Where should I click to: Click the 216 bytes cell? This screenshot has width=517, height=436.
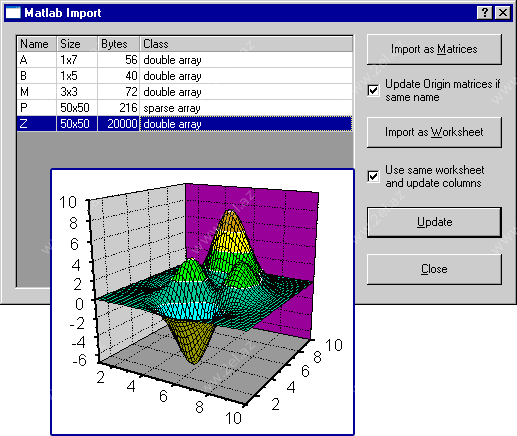[118, 108]
